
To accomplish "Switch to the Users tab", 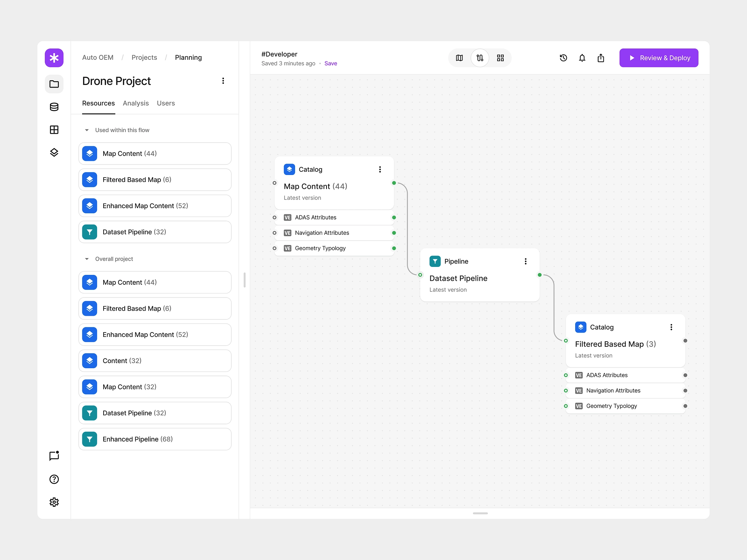I will tap(166, 103).
